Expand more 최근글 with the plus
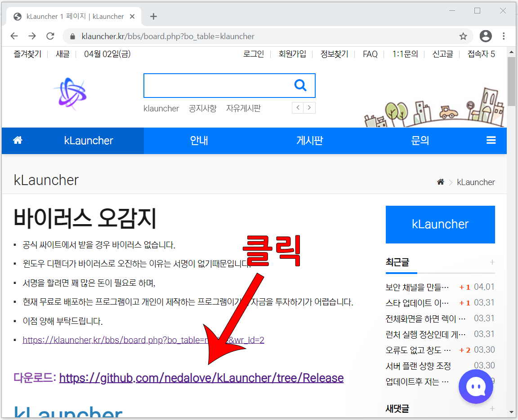 pyautogui.click(x=492, y=262)
